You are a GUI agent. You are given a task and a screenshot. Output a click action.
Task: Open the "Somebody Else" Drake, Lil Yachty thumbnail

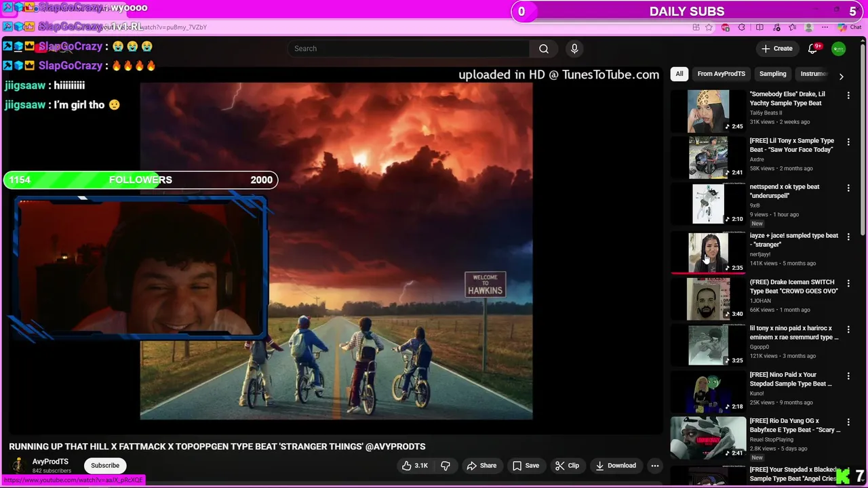(708, 111)
